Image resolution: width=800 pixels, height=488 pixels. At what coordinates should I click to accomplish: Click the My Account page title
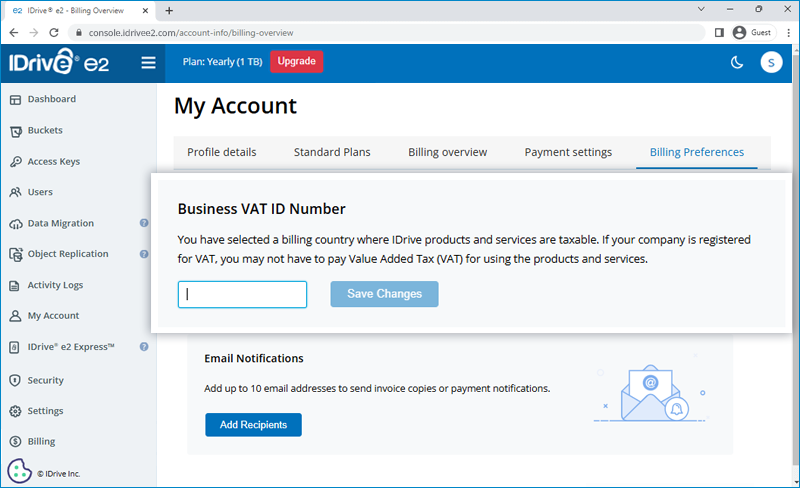pyautogui.click(x=235, y=106)
